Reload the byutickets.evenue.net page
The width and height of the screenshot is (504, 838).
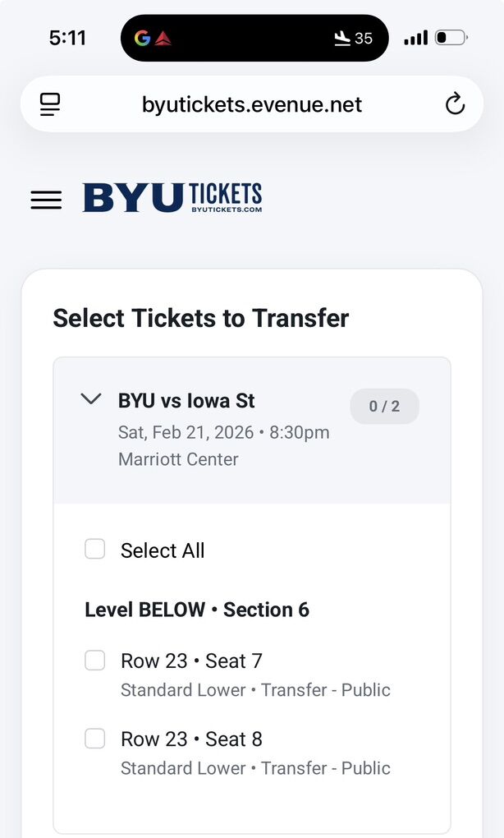click(454, 104)
